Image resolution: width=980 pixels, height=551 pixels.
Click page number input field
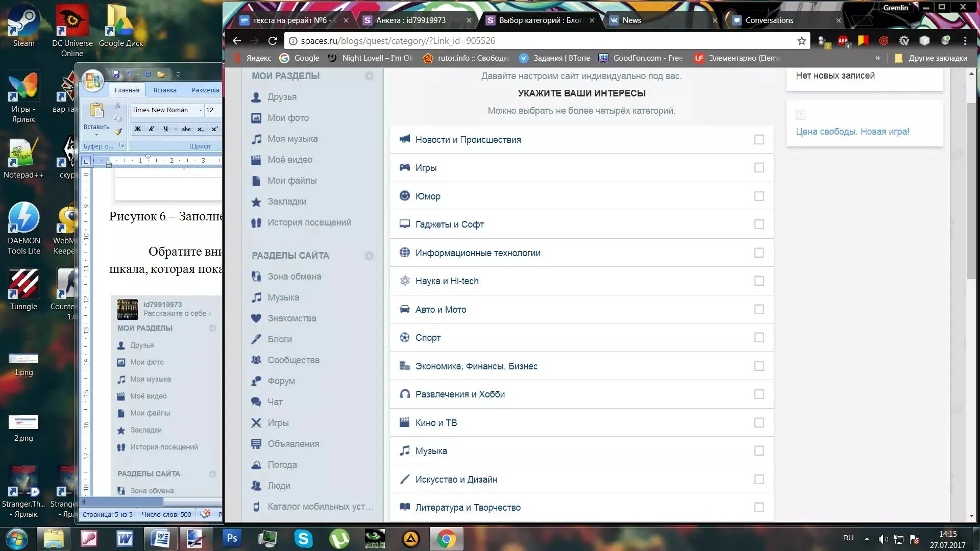tap(108, 515)
